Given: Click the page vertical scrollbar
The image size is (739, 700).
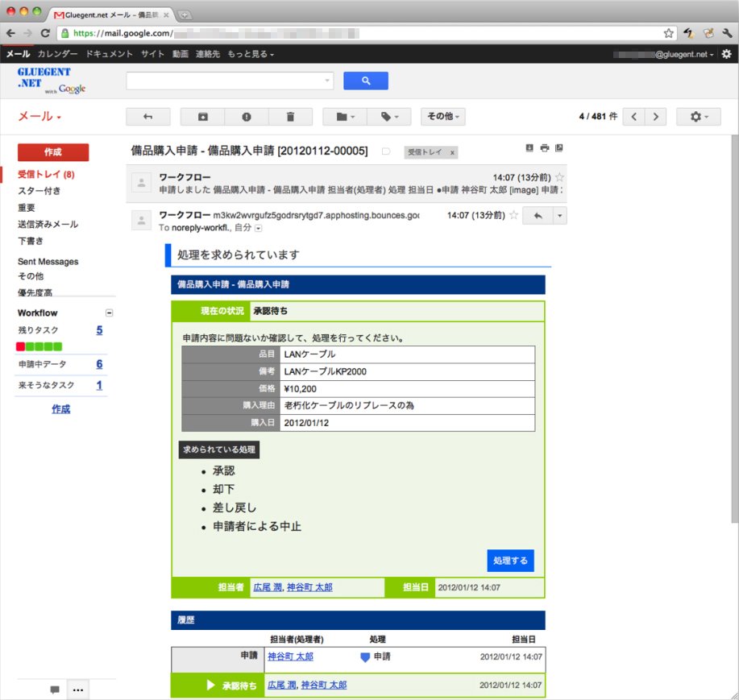Looking at the screenshot, I should pos(735,329).
